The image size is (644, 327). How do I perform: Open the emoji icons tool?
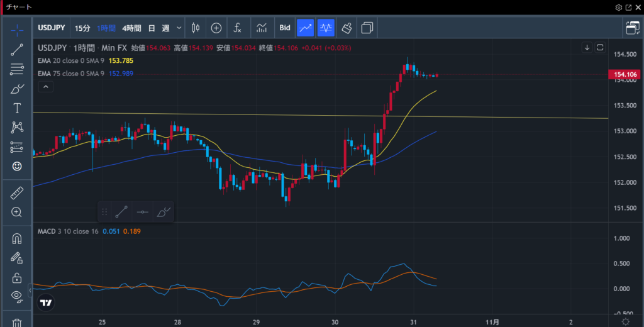coord(17,166)
